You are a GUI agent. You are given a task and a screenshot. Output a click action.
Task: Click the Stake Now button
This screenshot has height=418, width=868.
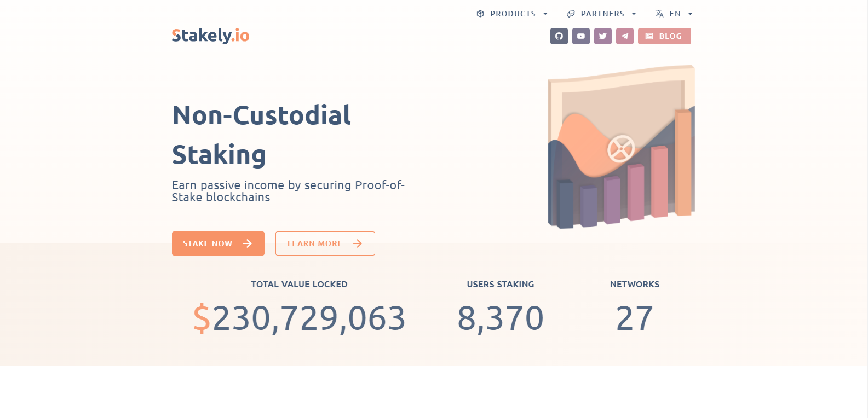[218, 243]
